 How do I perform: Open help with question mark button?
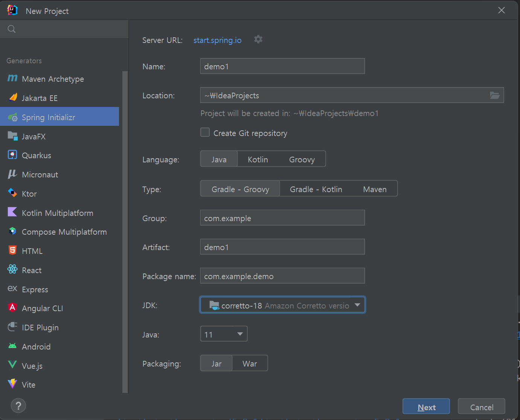[18, 406]
